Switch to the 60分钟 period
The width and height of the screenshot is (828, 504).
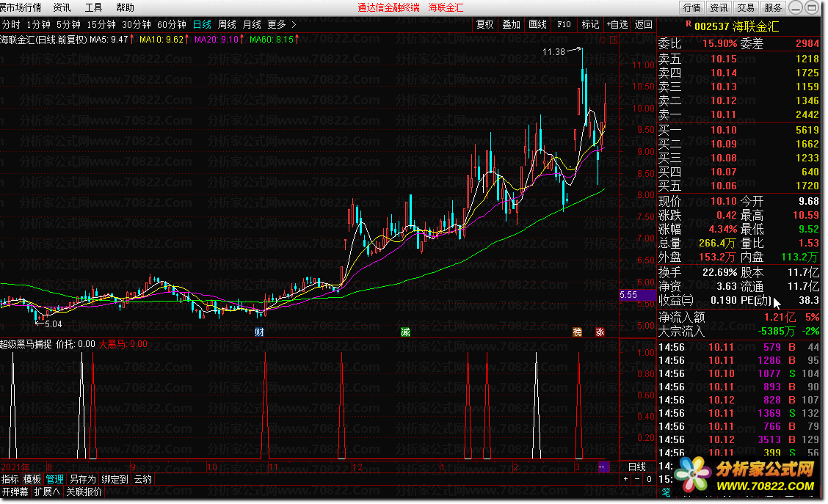pos(172,24)
